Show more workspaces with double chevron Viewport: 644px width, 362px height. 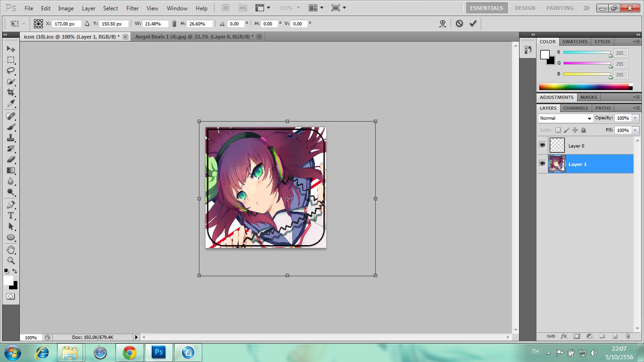tap(586, 8)
